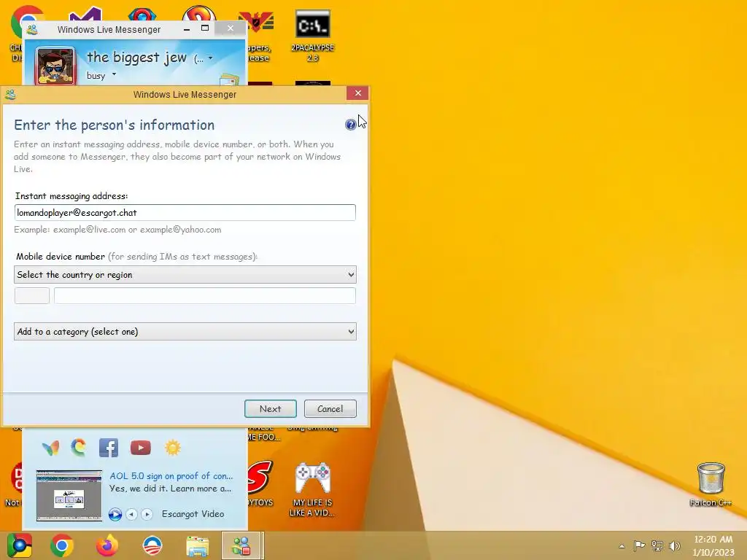
Task: Open the MY LIFE IS LIKE A VID... desktop icon
Action: pyautogui.click(x=312, y=489)
